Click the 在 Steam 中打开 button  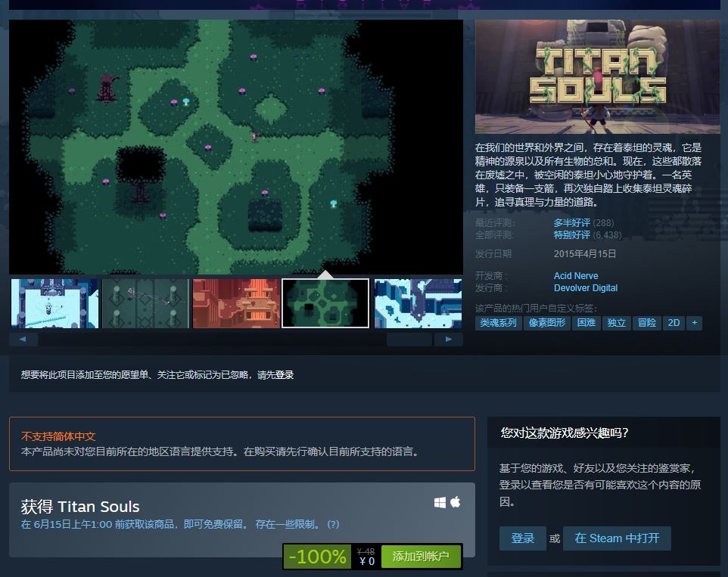coord(617,538)
